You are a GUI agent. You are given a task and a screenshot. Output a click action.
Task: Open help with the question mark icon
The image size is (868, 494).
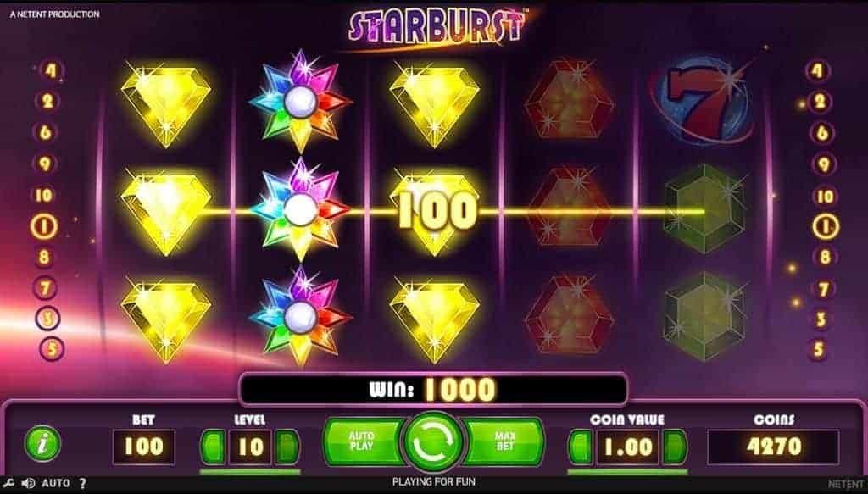(x=83, y=483)
